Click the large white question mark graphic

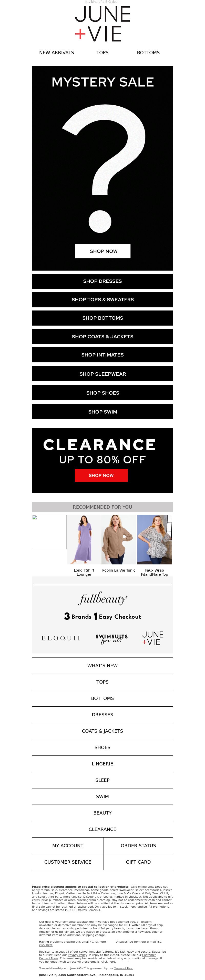pyautogui.click(x=104, y=169)
